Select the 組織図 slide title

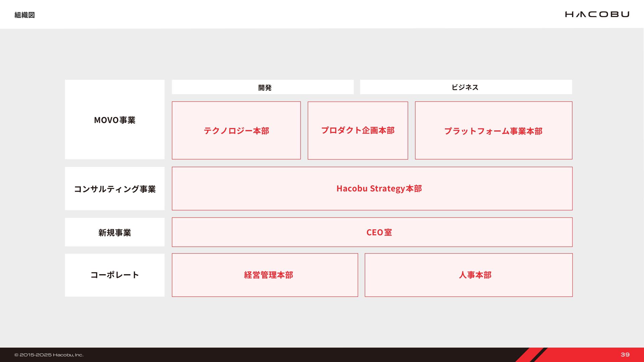pos(24,15)
